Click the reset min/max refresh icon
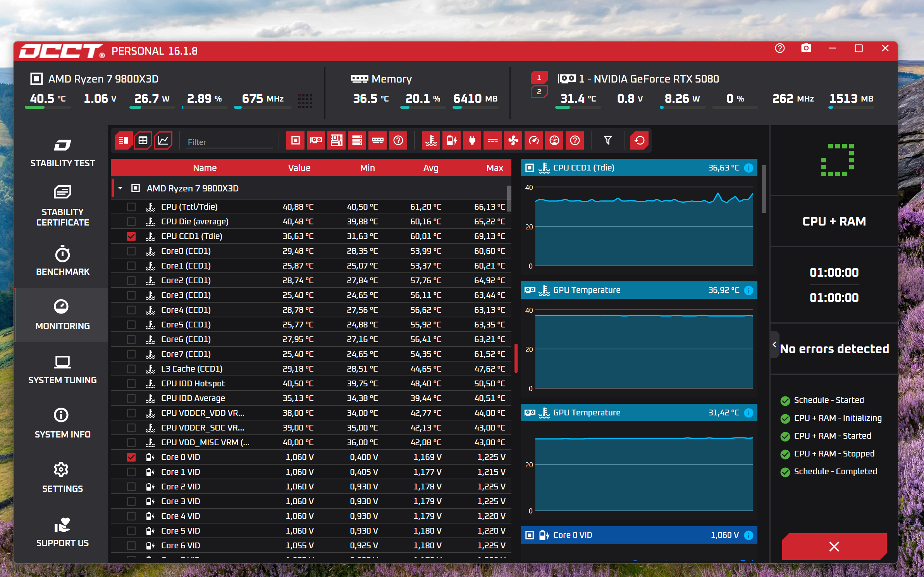 pos(639,140)
